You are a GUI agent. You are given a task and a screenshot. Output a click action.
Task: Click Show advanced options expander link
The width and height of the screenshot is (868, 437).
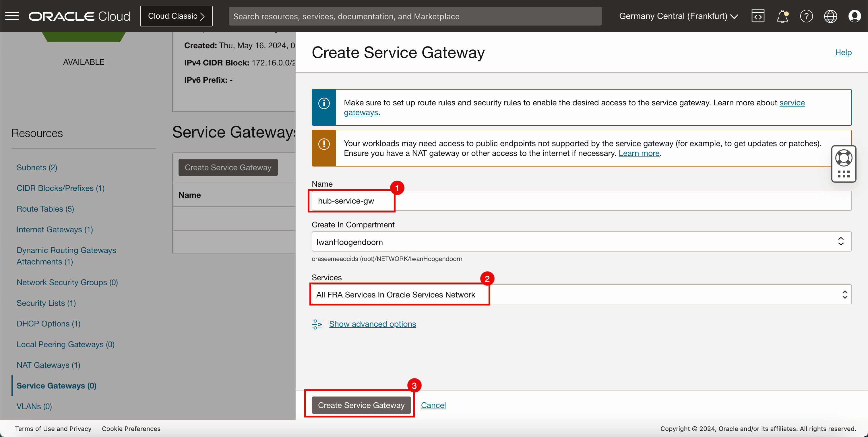[372, 324]
